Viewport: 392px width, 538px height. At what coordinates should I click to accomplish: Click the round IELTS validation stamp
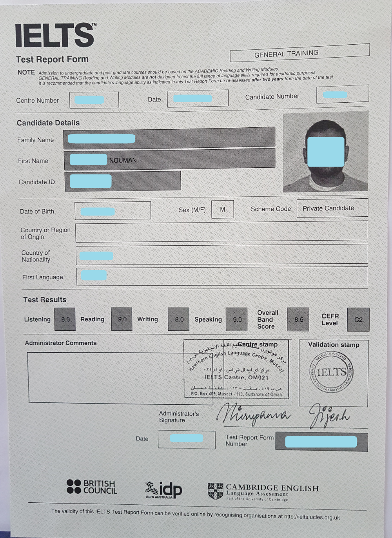332,372
